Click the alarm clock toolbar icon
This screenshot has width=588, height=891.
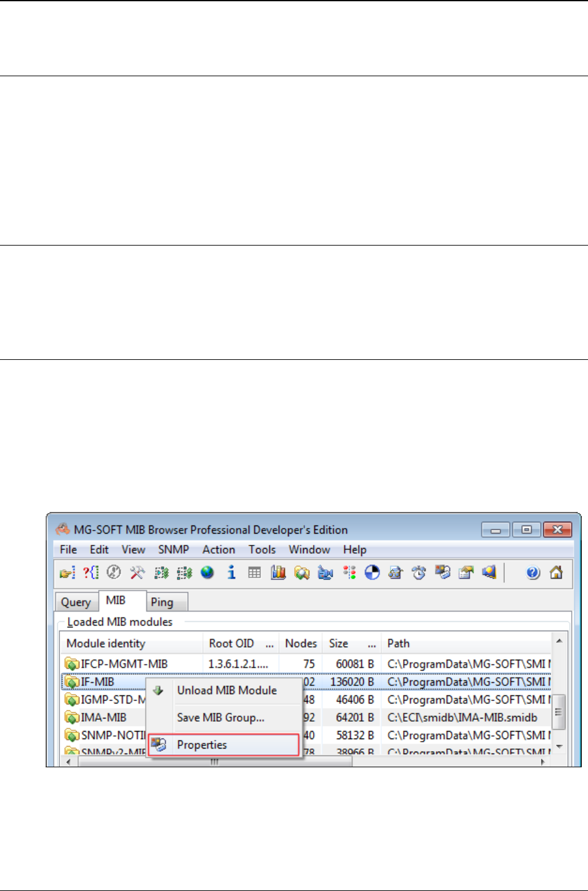pos(419,572)
